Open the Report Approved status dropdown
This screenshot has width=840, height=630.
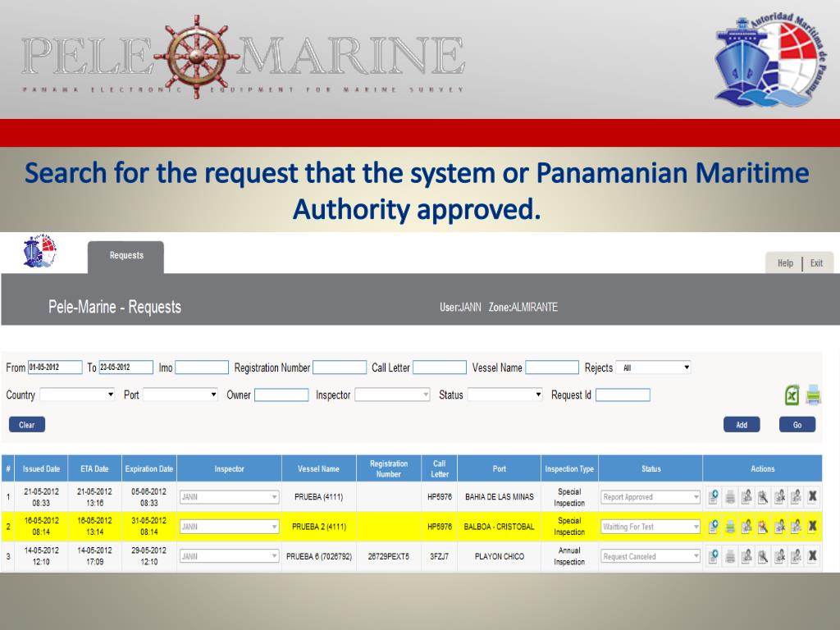click(651, 497)
